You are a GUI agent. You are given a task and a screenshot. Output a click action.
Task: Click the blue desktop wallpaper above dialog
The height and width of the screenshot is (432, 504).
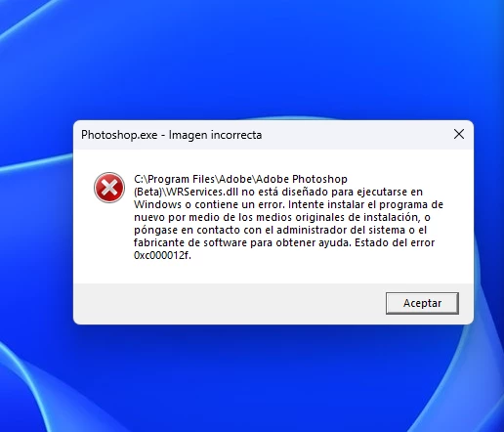(x=252, y=59)
